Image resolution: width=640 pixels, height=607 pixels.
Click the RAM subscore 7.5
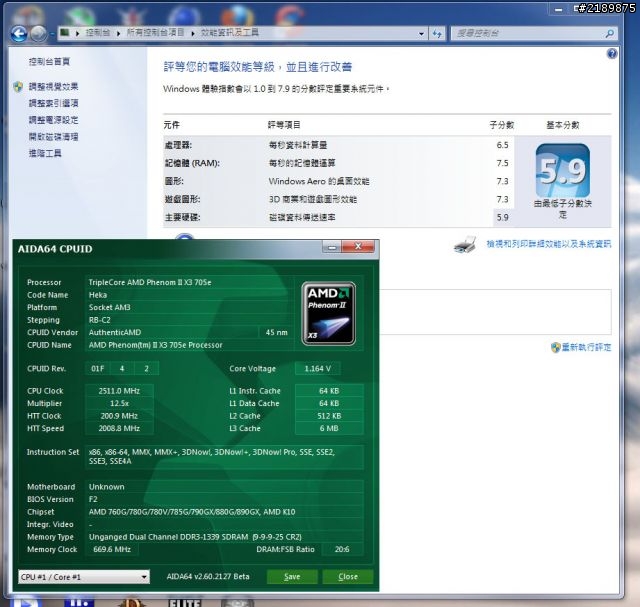tap(502, 163)
